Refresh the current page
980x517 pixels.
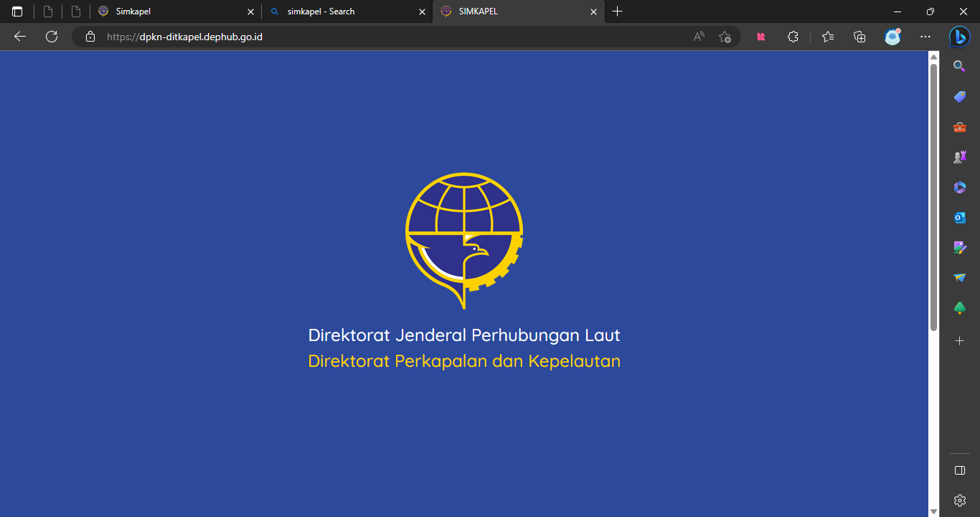tap(52, 37)
